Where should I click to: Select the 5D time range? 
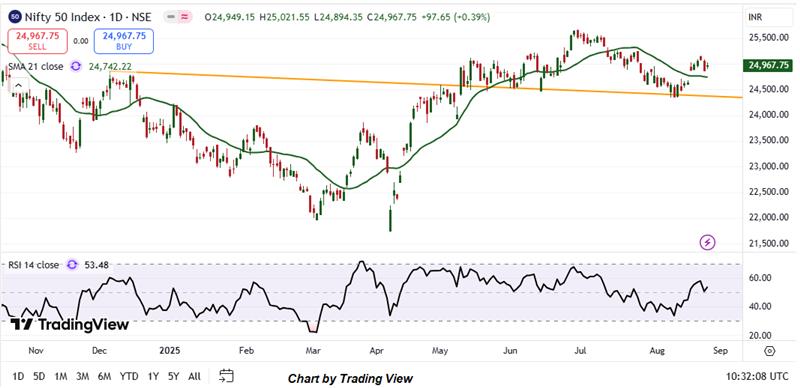pos(39,377)
